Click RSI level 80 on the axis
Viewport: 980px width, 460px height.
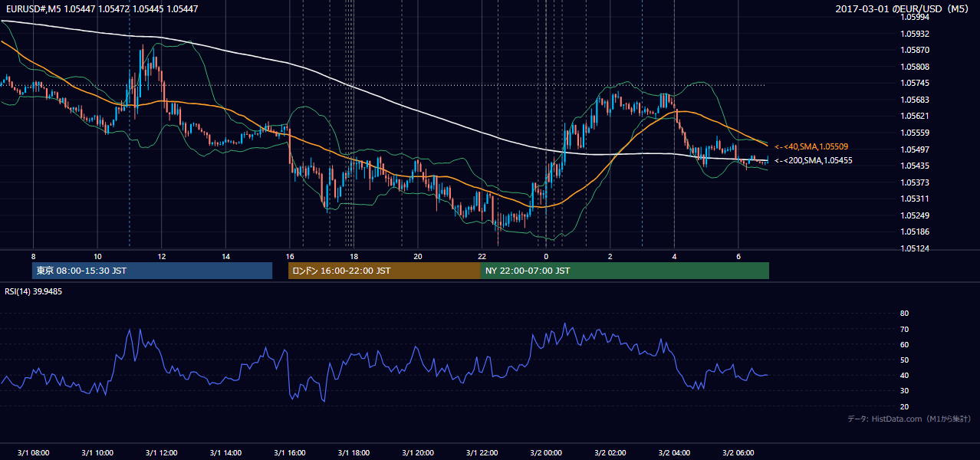tap(904, 314)
